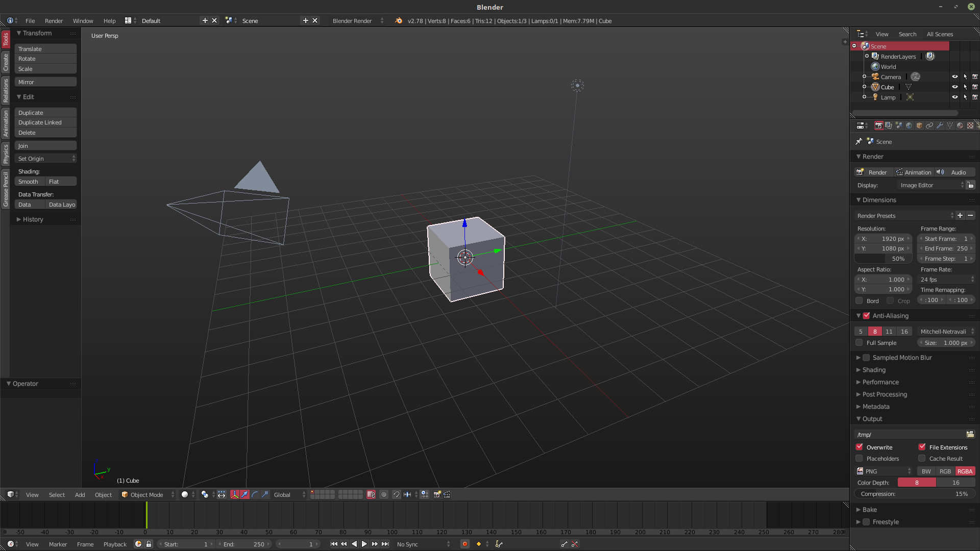Uncheck the File Extensions checkbox
980x551 pixels.
coord(922,447)
